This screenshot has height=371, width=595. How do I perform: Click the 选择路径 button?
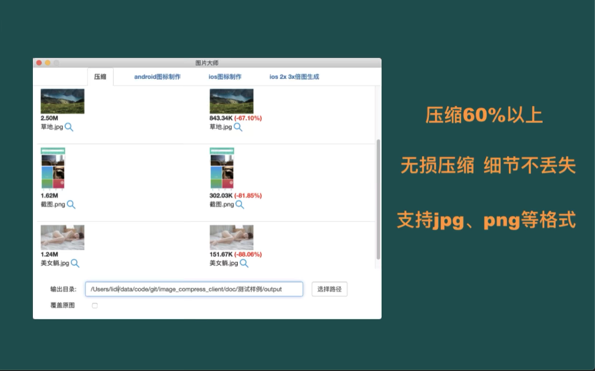pyautogui.click(x=329, y=289)
